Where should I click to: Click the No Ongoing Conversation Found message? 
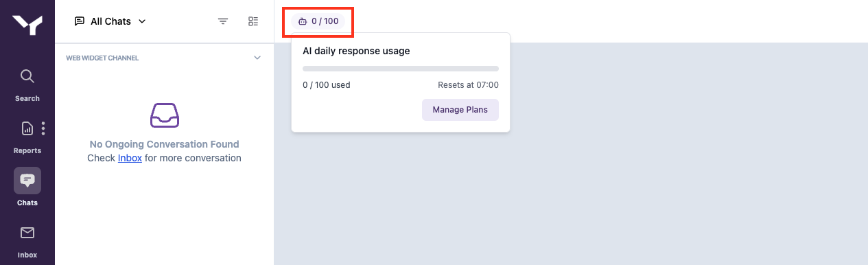tap(165, 144)
